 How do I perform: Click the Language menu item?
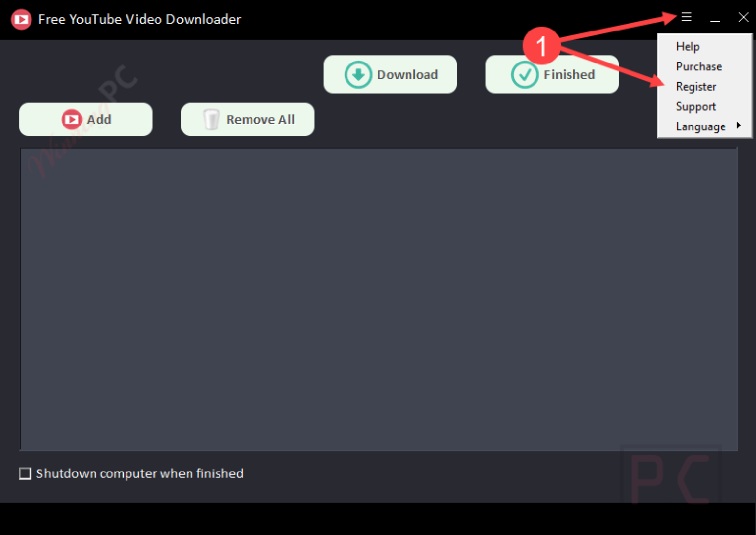pyautogui.click(x=700, y=126)
